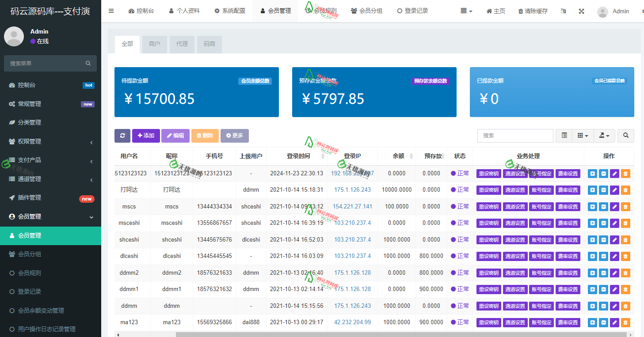Screen dimensions: 644x337
Task: Click the edit pencil icon for user ma123
Action: pos(614,322)
